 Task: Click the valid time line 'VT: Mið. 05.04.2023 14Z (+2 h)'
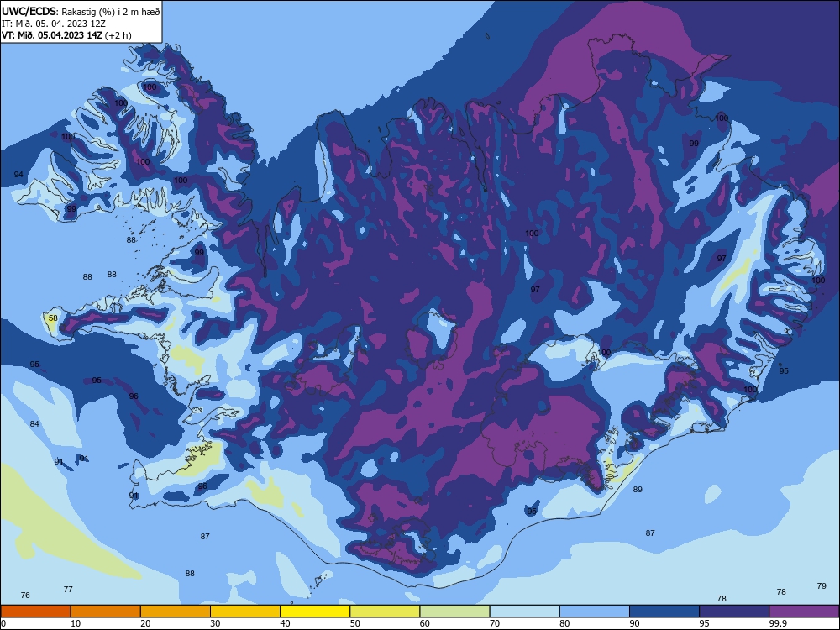coord(66,35)
